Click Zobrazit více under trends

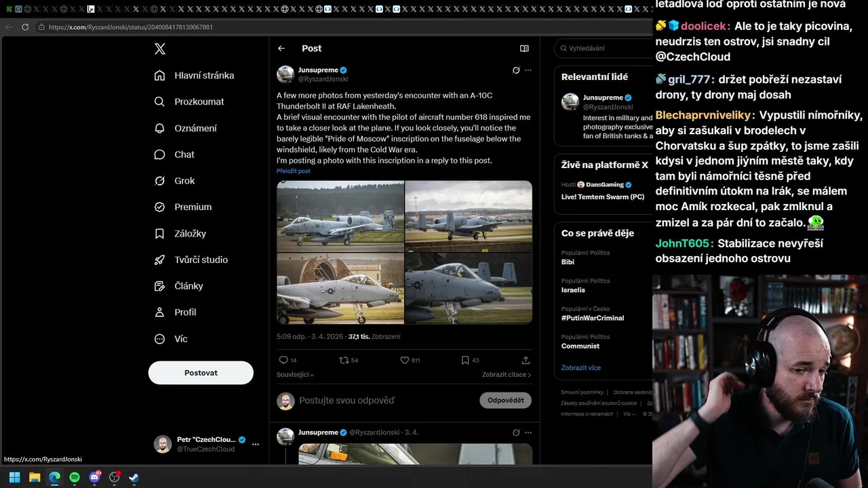tap(580, 367)
